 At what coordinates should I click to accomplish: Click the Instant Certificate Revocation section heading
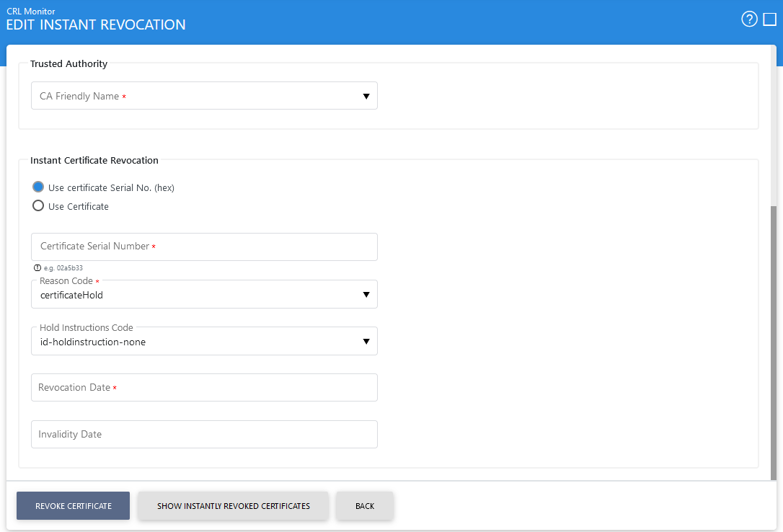pos(94,161)
